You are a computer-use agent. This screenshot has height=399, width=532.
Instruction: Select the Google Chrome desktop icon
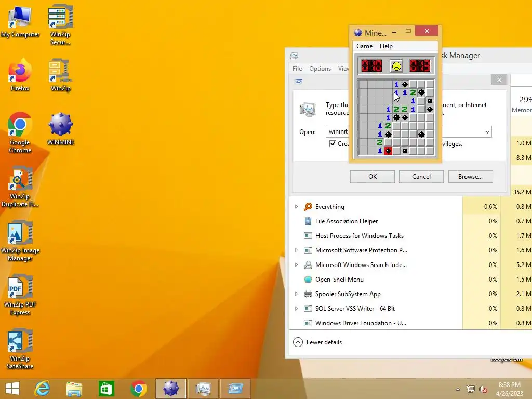[20, 132]
